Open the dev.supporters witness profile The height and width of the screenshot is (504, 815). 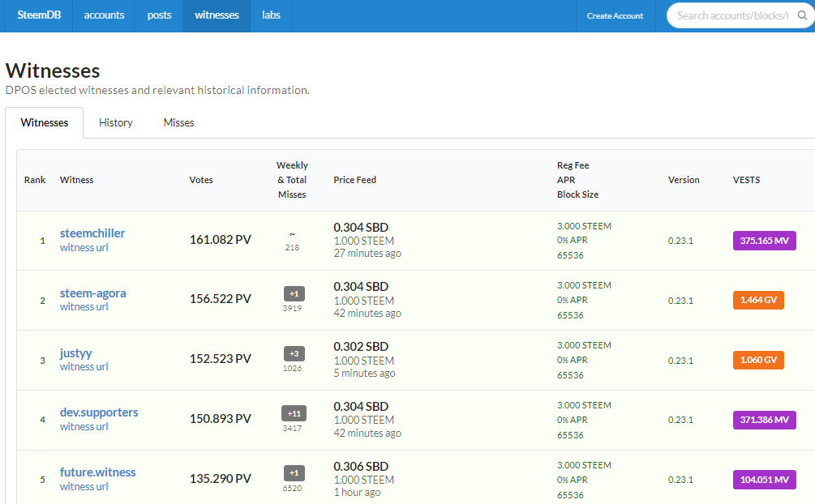coord(99,412)
